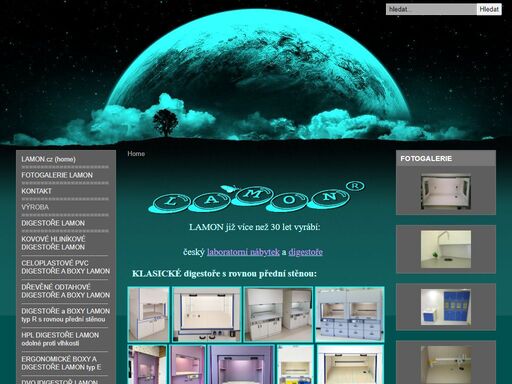Open FOTOGALERIE LAMON in the sidebar

click(x=57, y=175)
